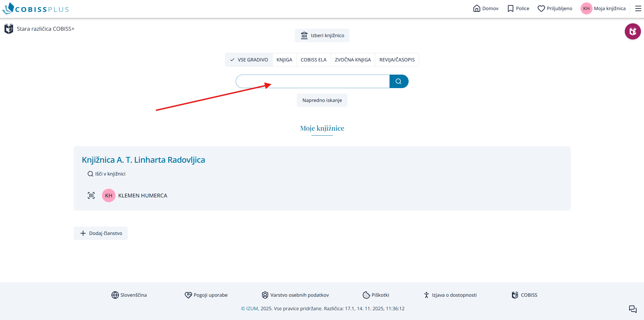Click the KH avatar beside Klemen Humerca
Image resolution: width=644 pixels, height=320 pixels.
click(109, 195)
